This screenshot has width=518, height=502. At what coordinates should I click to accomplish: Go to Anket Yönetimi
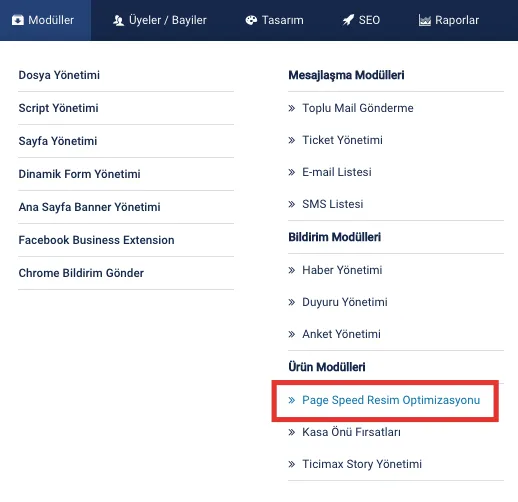341,334
